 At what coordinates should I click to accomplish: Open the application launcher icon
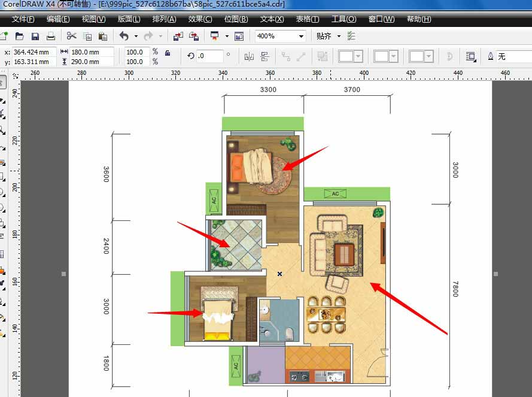214,36
